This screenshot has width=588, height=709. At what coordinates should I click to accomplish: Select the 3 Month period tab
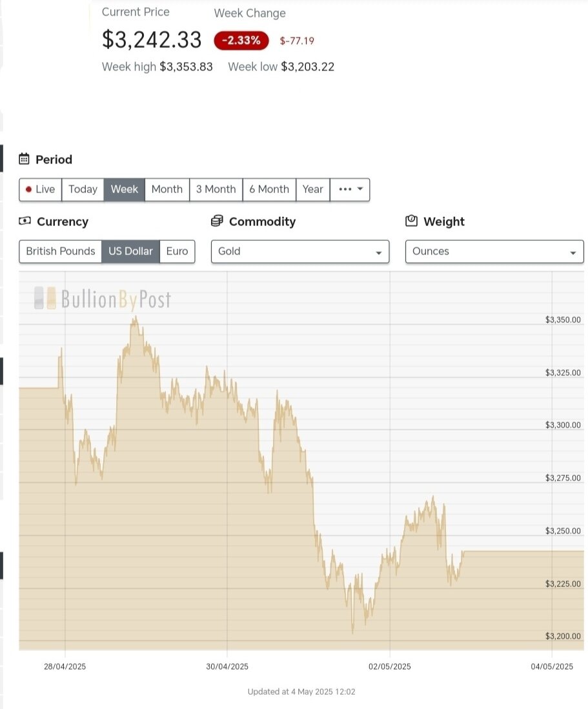(x=216, y=189)
